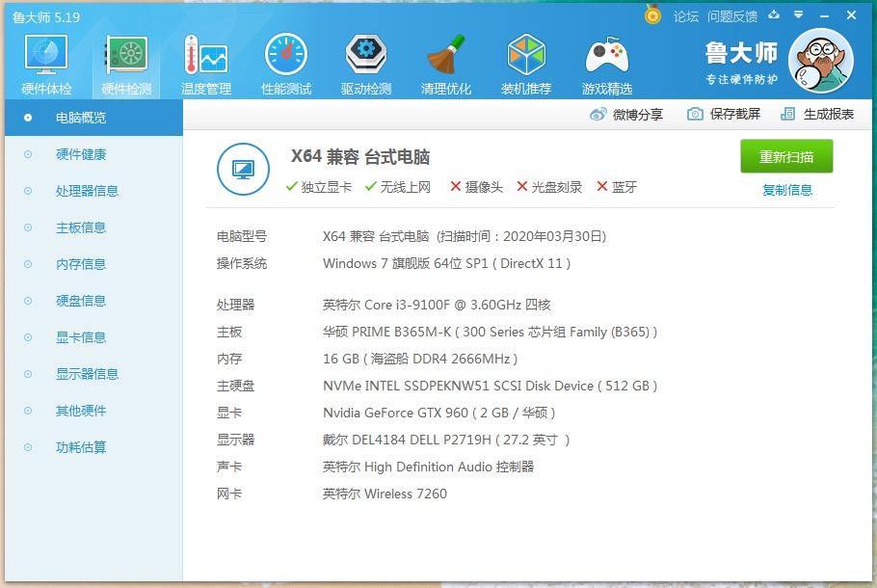Image resolution: width=877 pixels, height=588 pixels.
Task: Select 电脑概览 in sidebar
Action: click(x=93, y=118)
